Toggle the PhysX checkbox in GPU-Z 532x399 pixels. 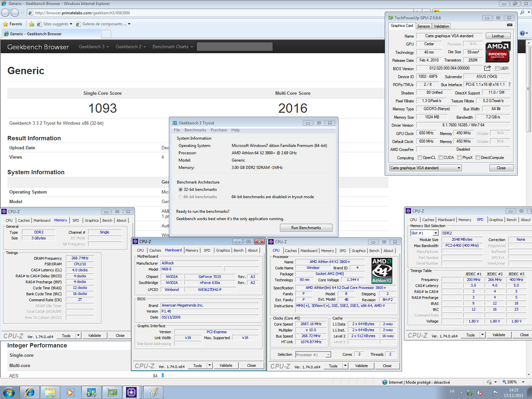point(459,158)
